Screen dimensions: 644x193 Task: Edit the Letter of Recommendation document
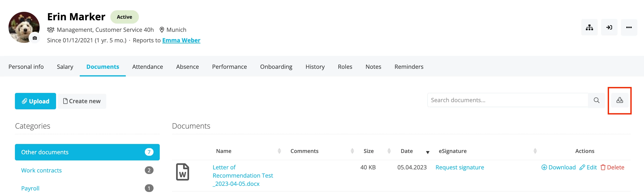point(588,167)
